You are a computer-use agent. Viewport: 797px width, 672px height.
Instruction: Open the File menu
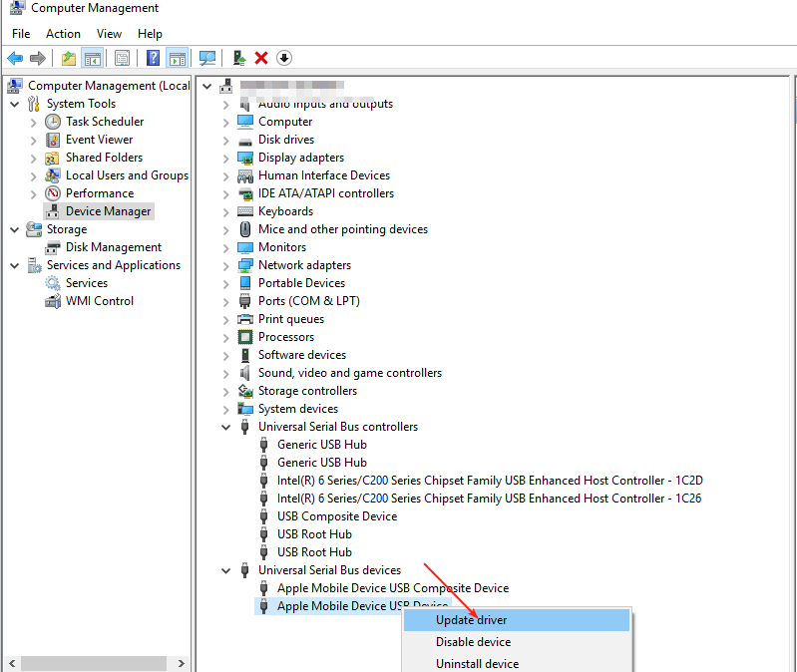tap(21, 34)
